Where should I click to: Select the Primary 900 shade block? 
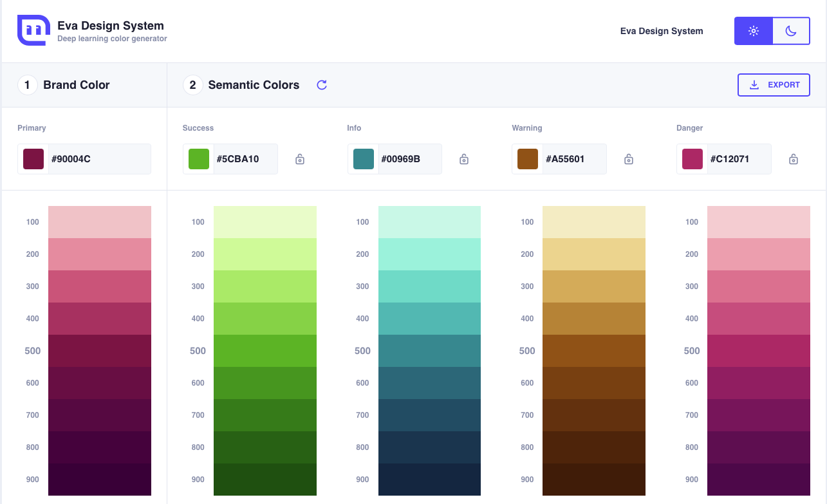click(x=100, y=480)
